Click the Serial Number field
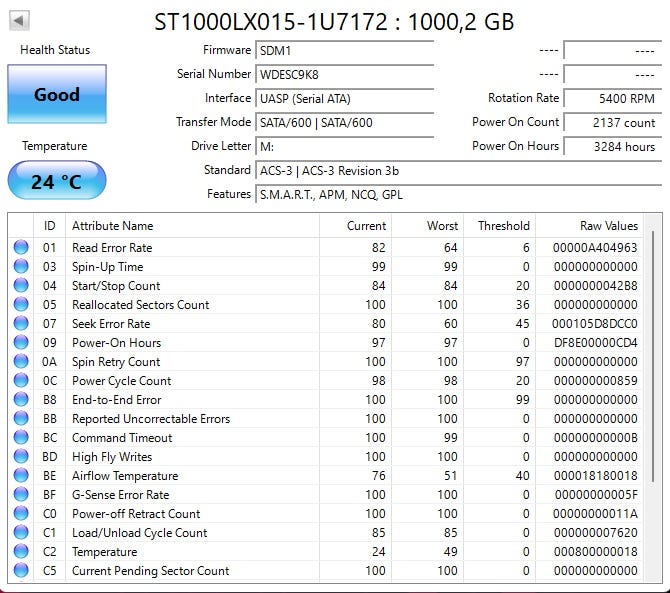This screenshot has height=593, width=670. pos(344,74)
